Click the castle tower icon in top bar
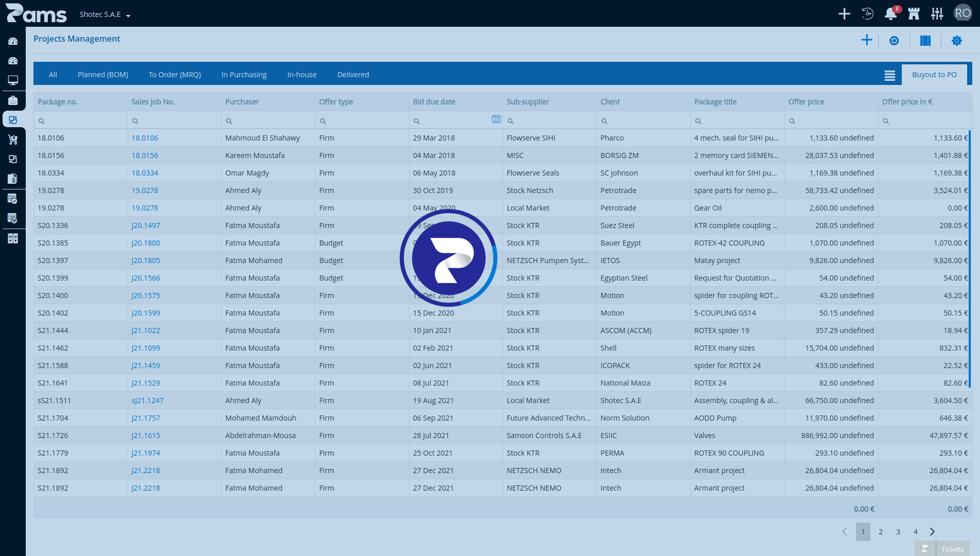 coord(914,14)
